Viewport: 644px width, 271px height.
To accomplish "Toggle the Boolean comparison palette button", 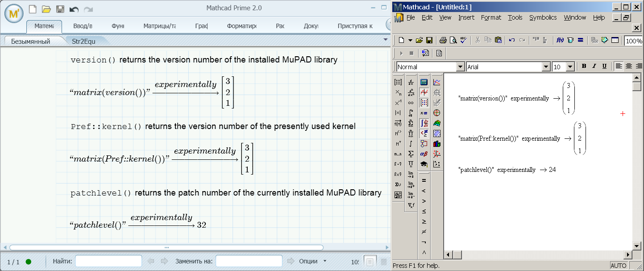I will click(x=424, y=133).
